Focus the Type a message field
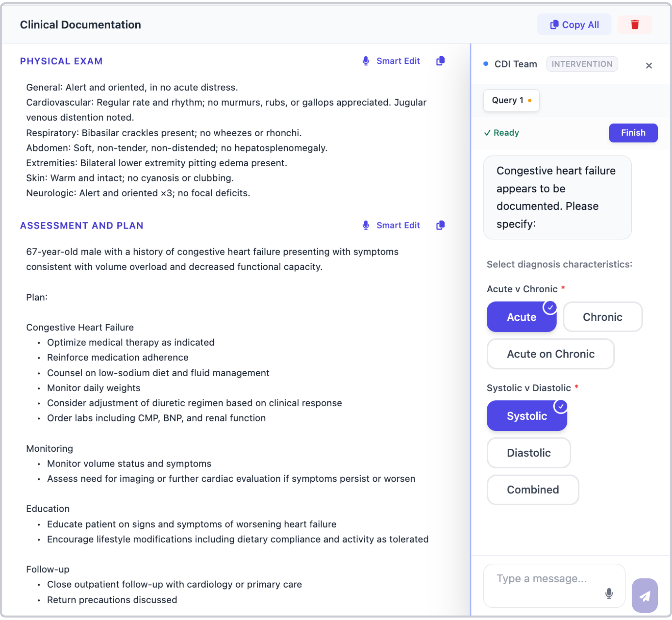Viewport: 672px width, 620px height. [x=544, y=579]
